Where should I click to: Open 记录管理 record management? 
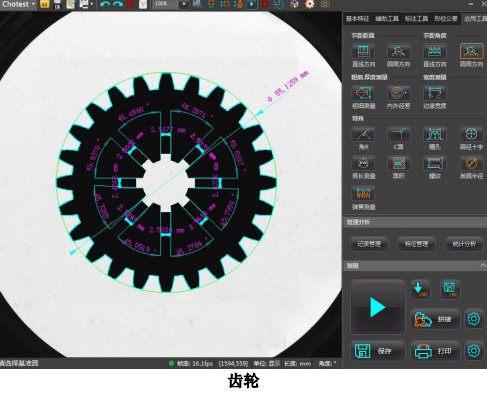[369, 244]
